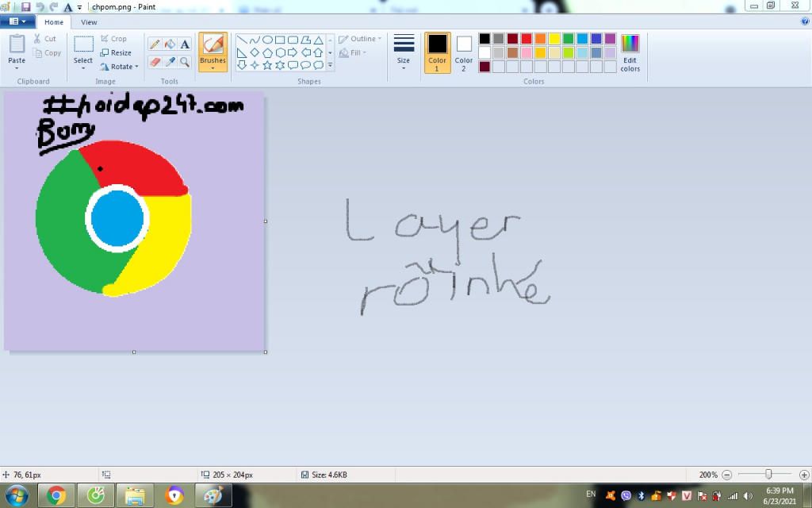Choose the Five-point star shape

coord(267,65)
